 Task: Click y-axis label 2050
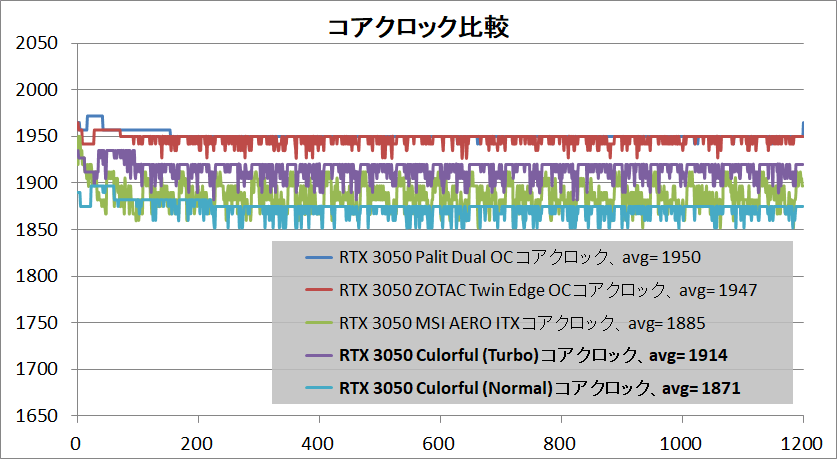tap(36, 43)
